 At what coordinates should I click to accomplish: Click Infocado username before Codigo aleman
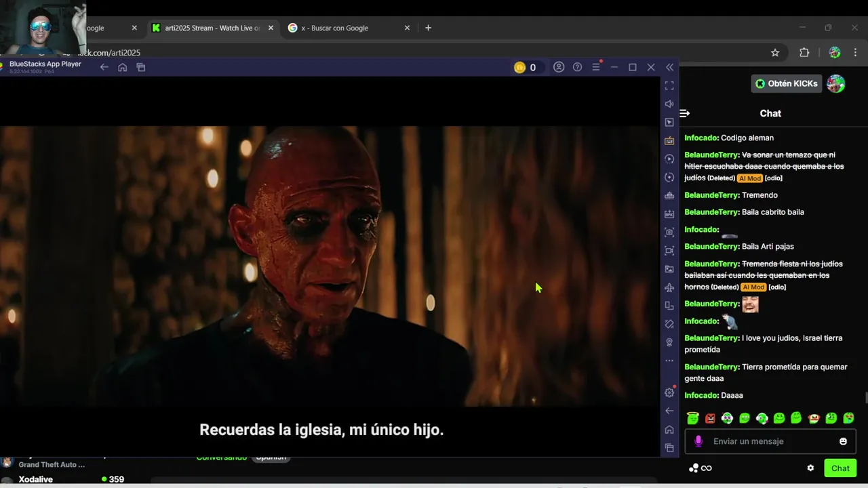701,138
